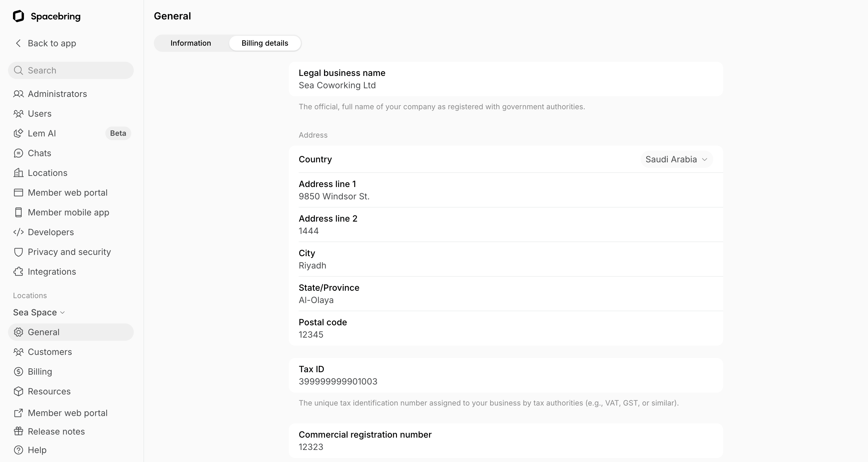Navigate to Customers under Sea Space
868x462 pixels.
[71, 352]
